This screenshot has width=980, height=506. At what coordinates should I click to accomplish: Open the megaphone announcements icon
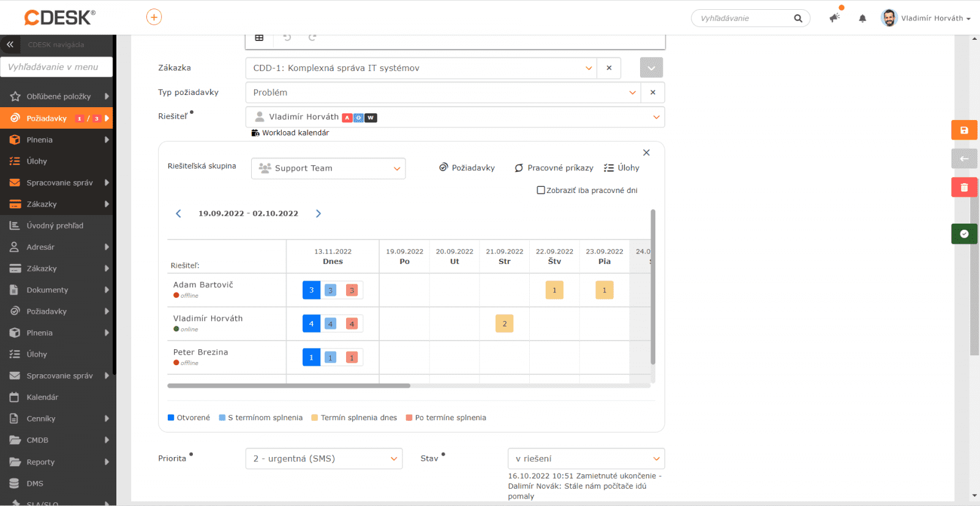click(834, 18)
